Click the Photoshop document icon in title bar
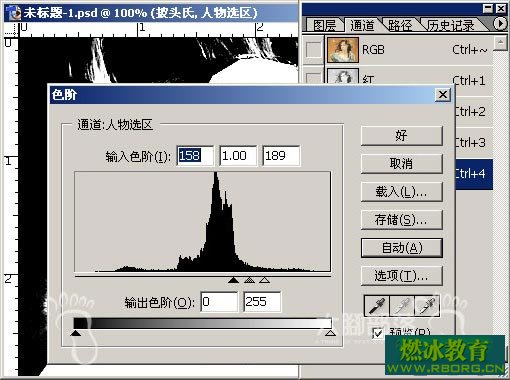510x380 pixels. pyautogui.click(x=12, y=12)
